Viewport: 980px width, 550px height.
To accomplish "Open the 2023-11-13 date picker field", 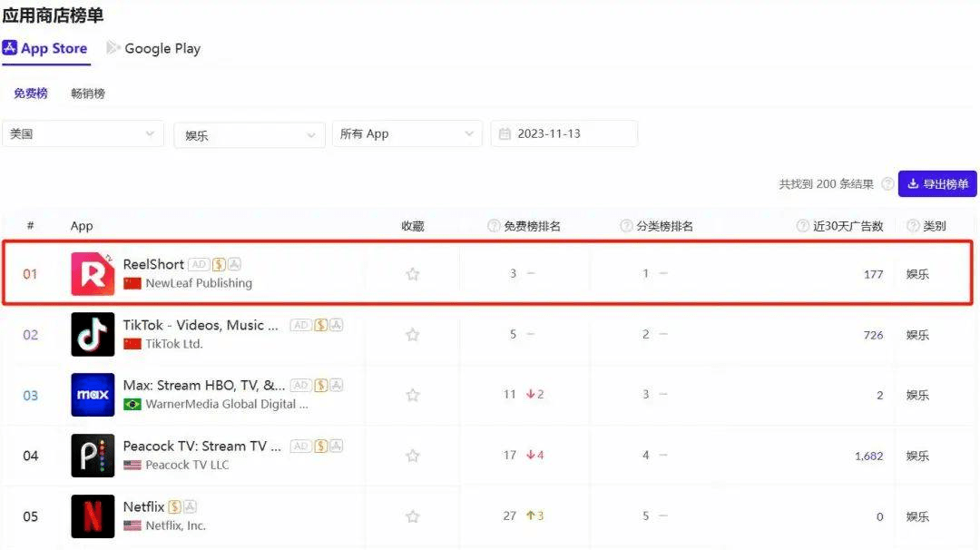I will point(564,133).
